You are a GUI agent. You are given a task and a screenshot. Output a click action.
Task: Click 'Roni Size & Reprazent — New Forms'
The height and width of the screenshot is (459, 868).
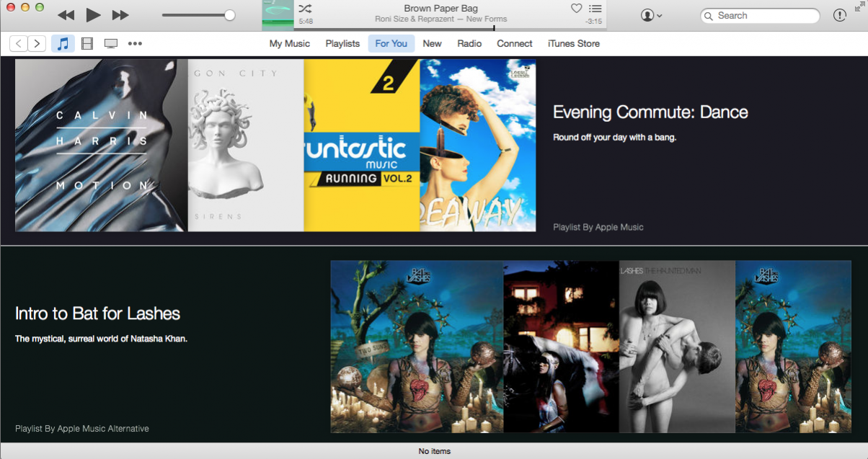coord(440,19)
